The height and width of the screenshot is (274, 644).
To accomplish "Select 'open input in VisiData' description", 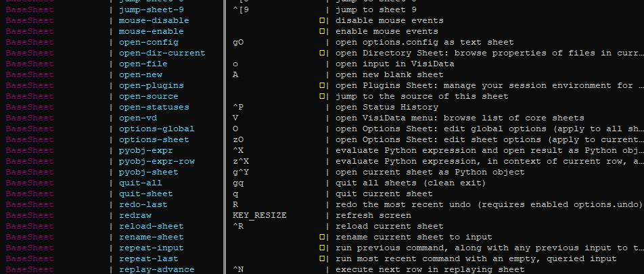I will coord(394,64).
